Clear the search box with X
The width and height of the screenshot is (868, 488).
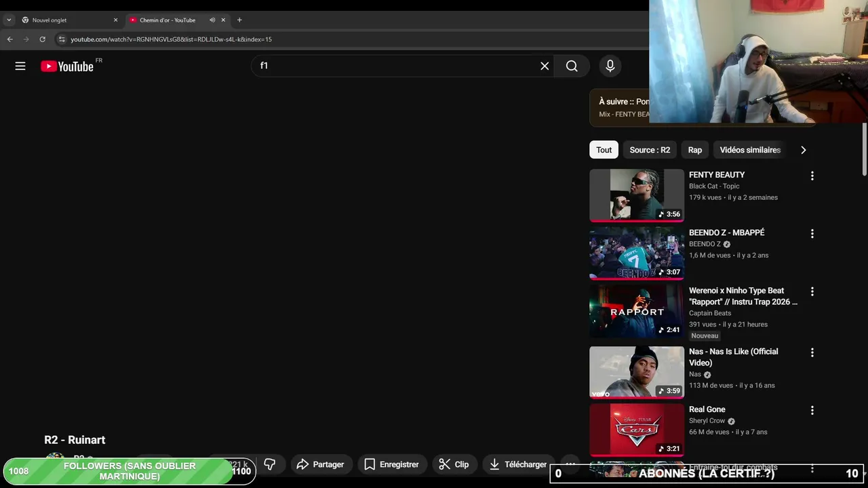coord(545,66)
